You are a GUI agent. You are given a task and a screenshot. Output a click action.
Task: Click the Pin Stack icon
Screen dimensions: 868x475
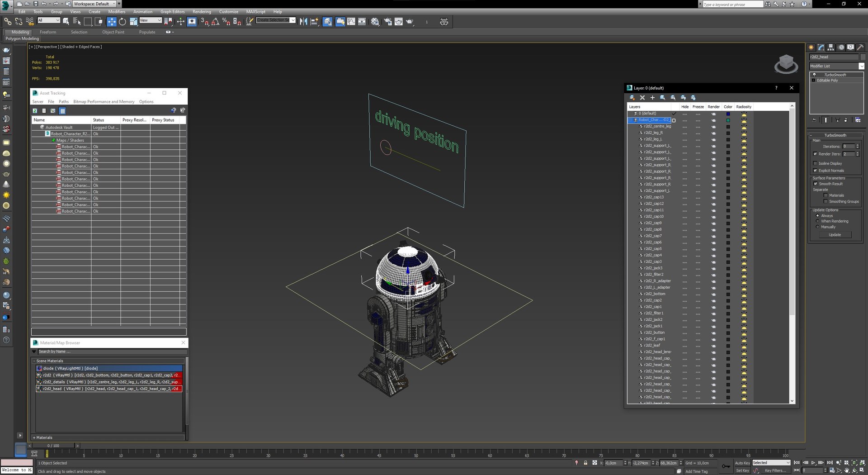click(814, 120)
